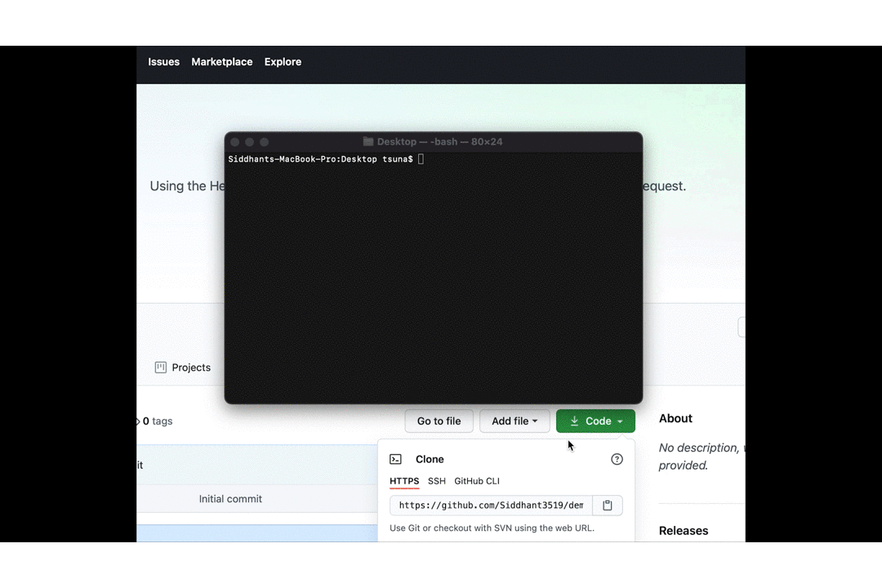This screenshot has height=588, width=882.
Task: Click the 'No description' About text
Action: tap(702, 457)
